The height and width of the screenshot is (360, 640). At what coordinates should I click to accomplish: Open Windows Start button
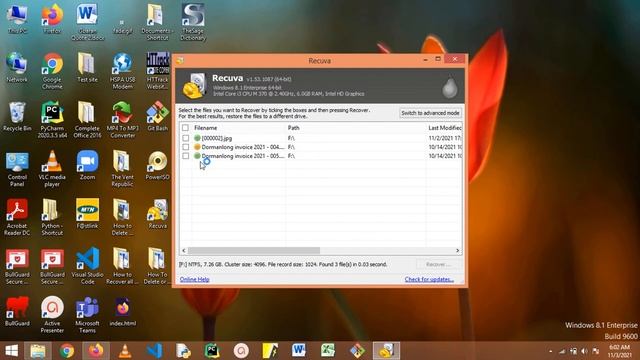pyautogui.click(x=11, y=351)
